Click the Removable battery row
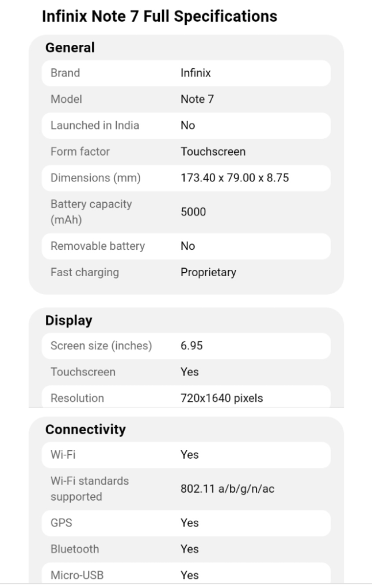The height and width of the screenshot is (588, 372). tap(186, 246)
